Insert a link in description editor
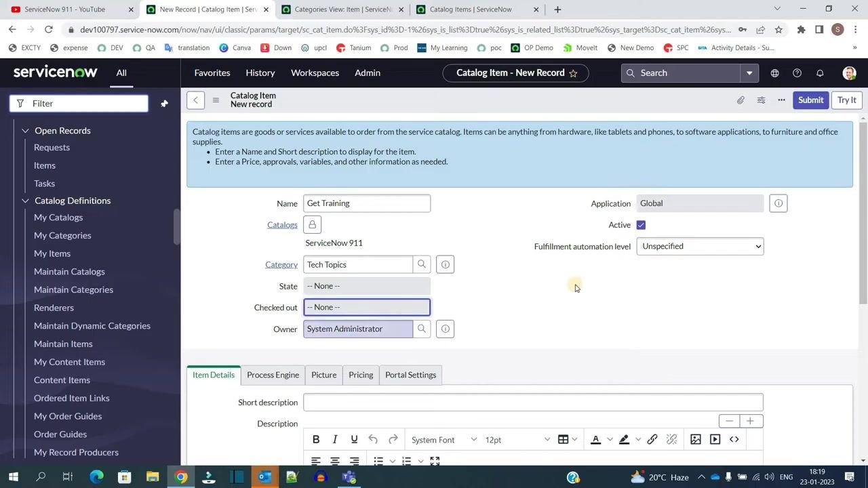The width and height of the screenshot is (868, 488). (652, 440)
